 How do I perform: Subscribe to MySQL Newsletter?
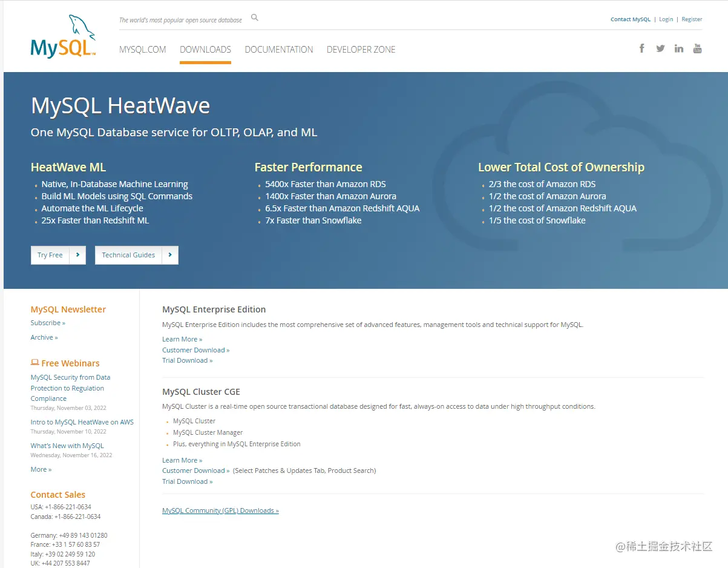48,323
